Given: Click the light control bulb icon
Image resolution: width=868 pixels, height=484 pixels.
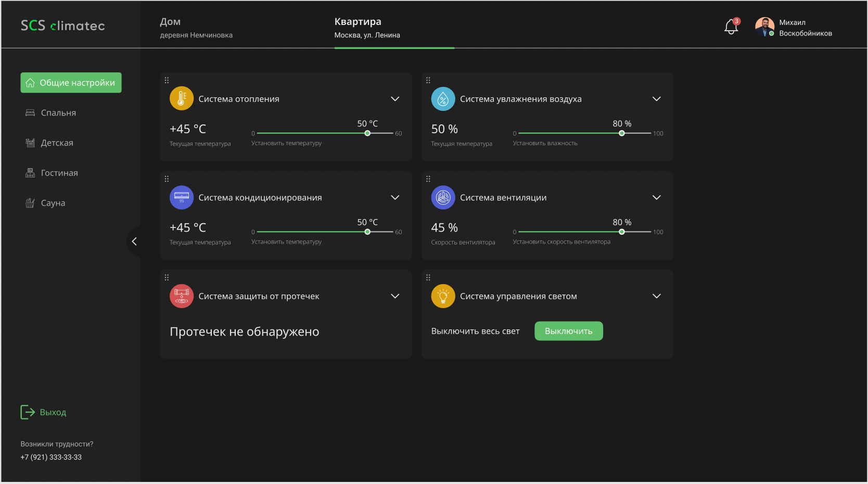Looking at the screenshot, I should coord(443,296).
